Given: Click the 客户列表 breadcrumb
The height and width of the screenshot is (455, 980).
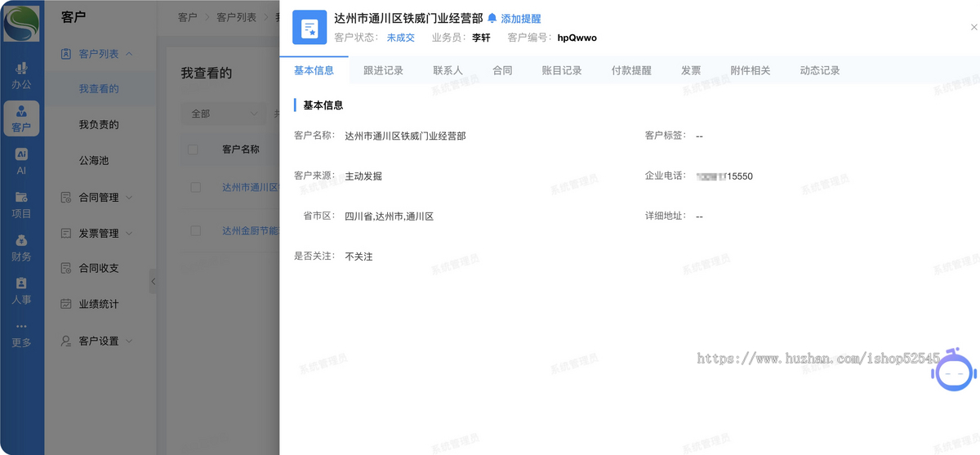Looking at the screenshot, I should pos(237,17).
